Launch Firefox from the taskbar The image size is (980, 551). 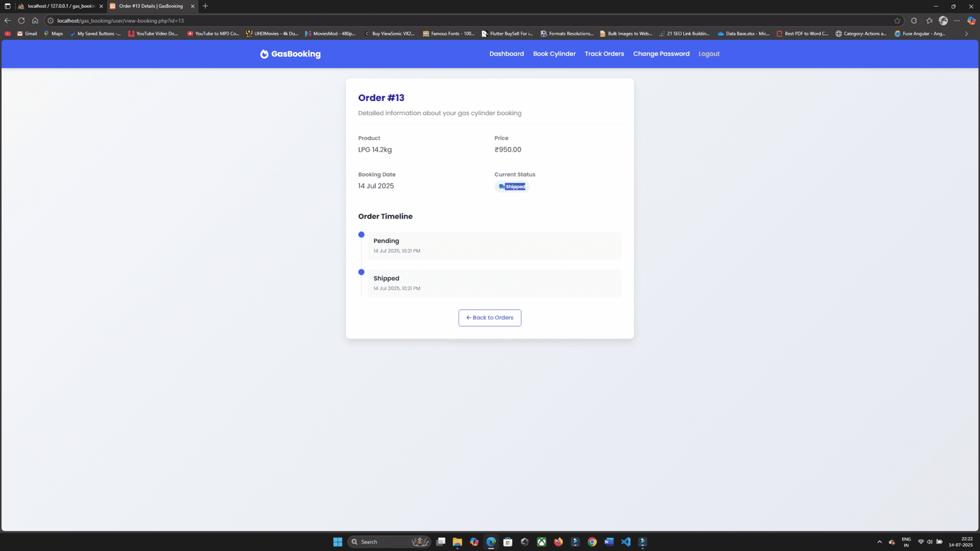pos(558,542)
